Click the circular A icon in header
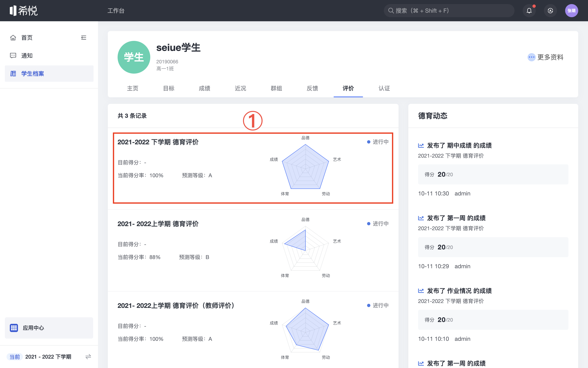This screenshot has width=588, height=368. tap(550, 10)
